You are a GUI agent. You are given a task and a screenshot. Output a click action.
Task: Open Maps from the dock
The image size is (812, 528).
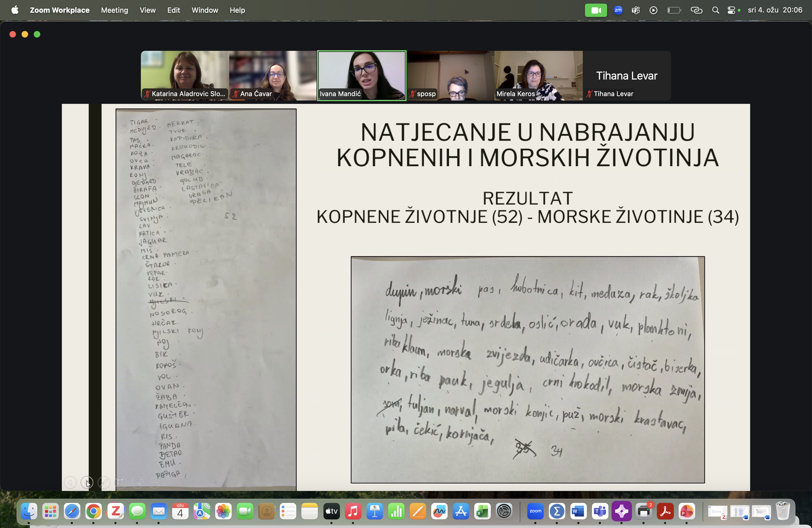tap(202, 511)
